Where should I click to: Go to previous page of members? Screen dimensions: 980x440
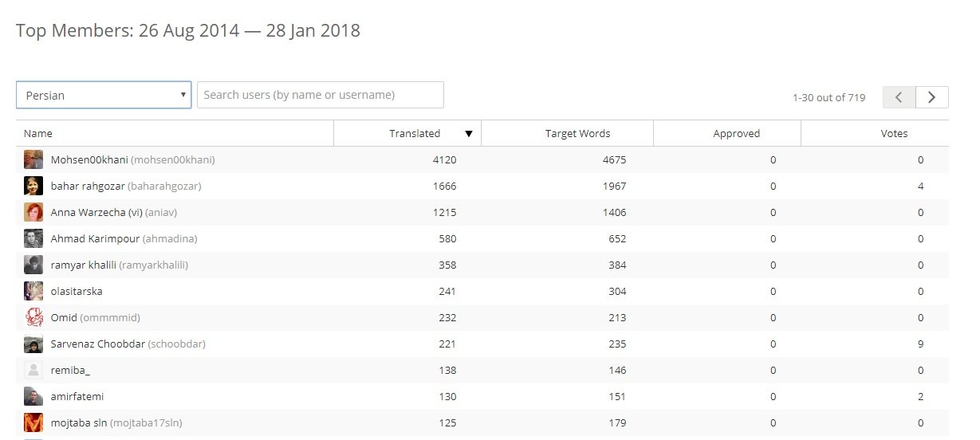click(x=899, y=97)
